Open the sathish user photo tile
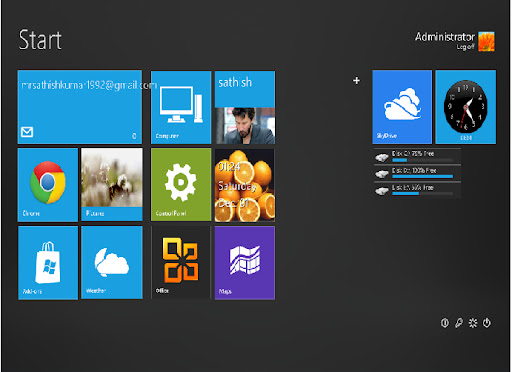 245,107
